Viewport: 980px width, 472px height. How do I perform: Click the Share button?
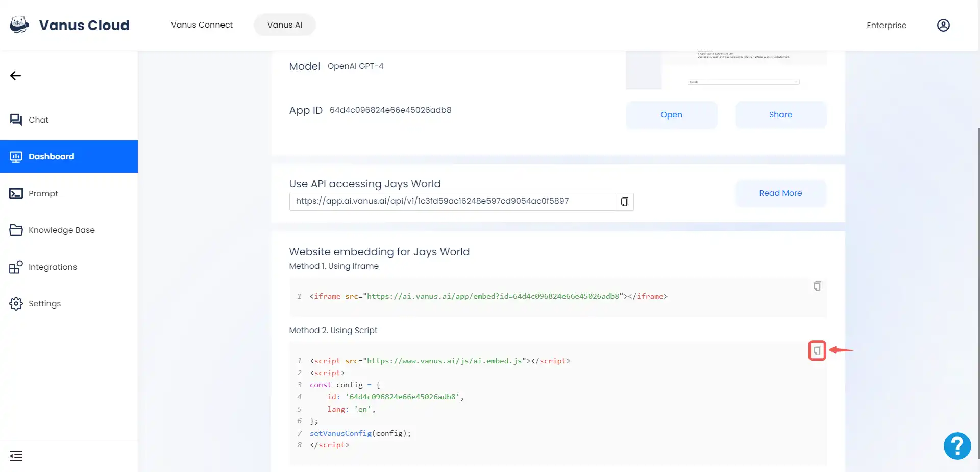(x=780, y=115)
